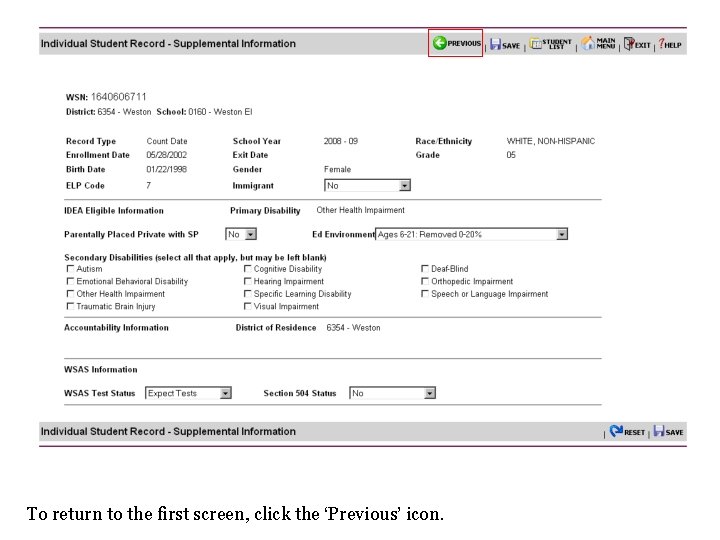Open the Section 504 Status dropdown
This screenshot has height=540, width=720.
tap(393, 393)
